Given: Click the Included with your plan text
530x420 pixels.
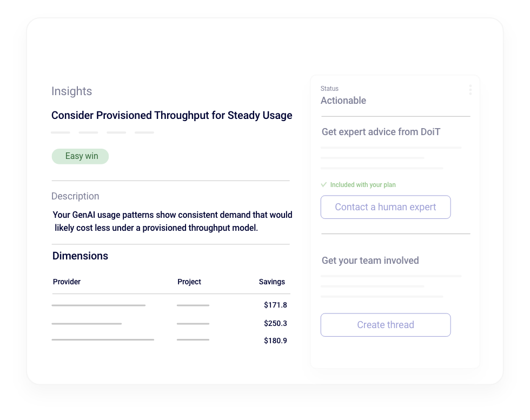Looking at the screenshot, I should click(362, 185).
